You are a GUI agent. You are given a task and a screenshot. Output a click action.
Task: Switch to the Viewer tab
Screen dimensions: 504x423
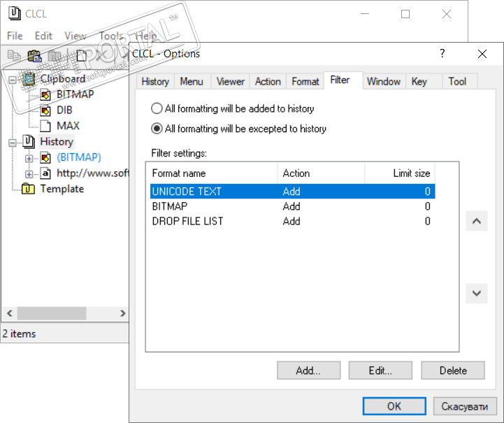click(x=231, y=82)
